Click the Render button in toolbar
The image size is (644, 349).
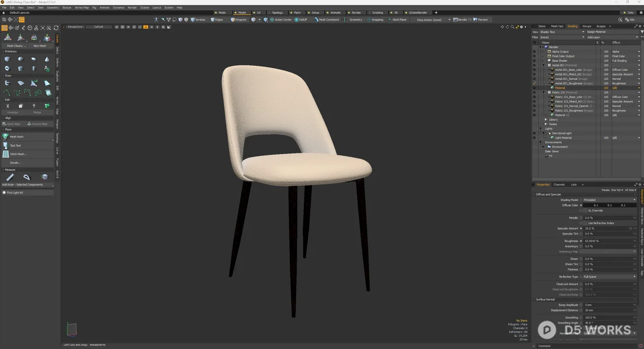pyautogui.click(x=462, y=20)
